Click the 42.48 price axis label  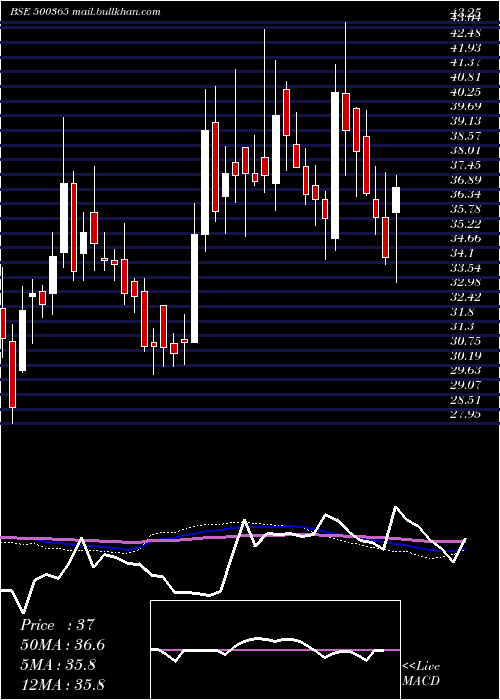(x=466, y=33)
